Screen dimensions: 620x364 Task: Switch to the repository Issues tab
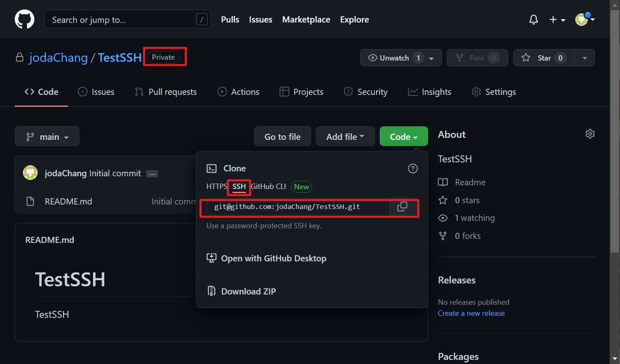tap(96, 92)
